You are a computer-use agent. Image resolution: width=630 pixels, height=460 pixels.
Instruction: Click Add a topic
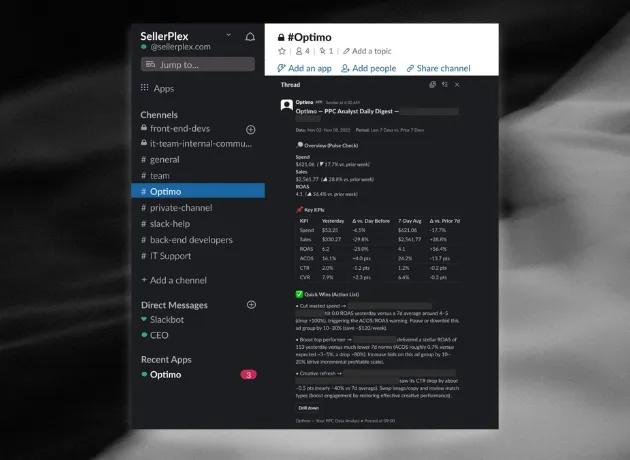coord(367,51)
